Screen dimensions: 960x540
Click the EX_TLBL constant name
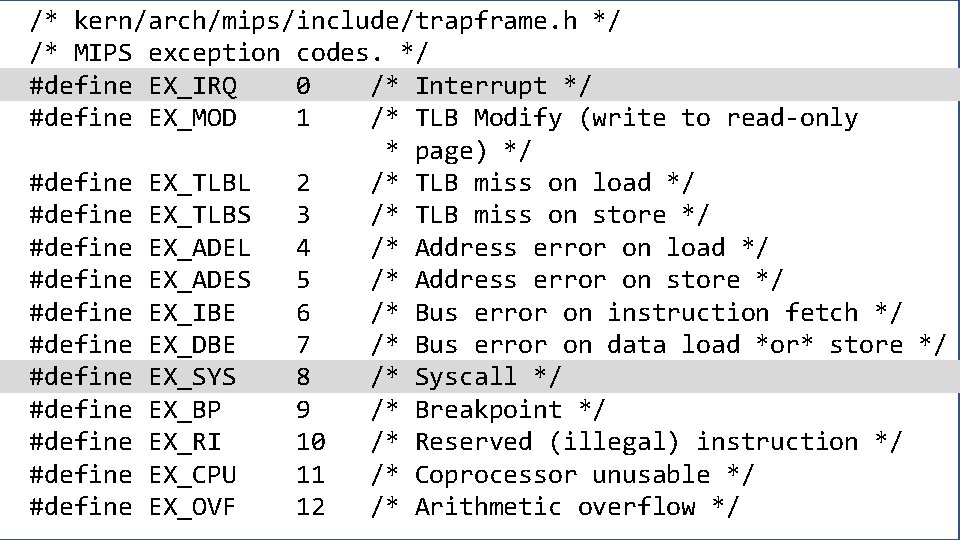coord(200,183)
